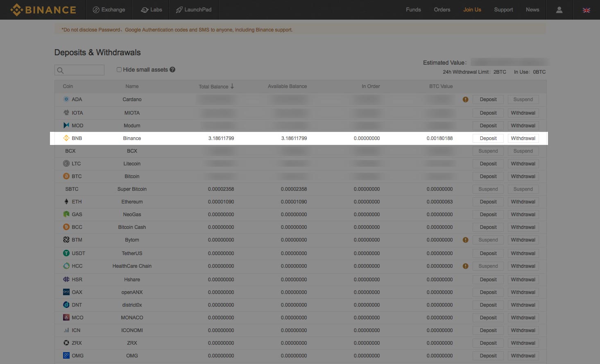Focus the coin search input field
The height and width of the screenshot is (364, 600).
coord(79,70)
